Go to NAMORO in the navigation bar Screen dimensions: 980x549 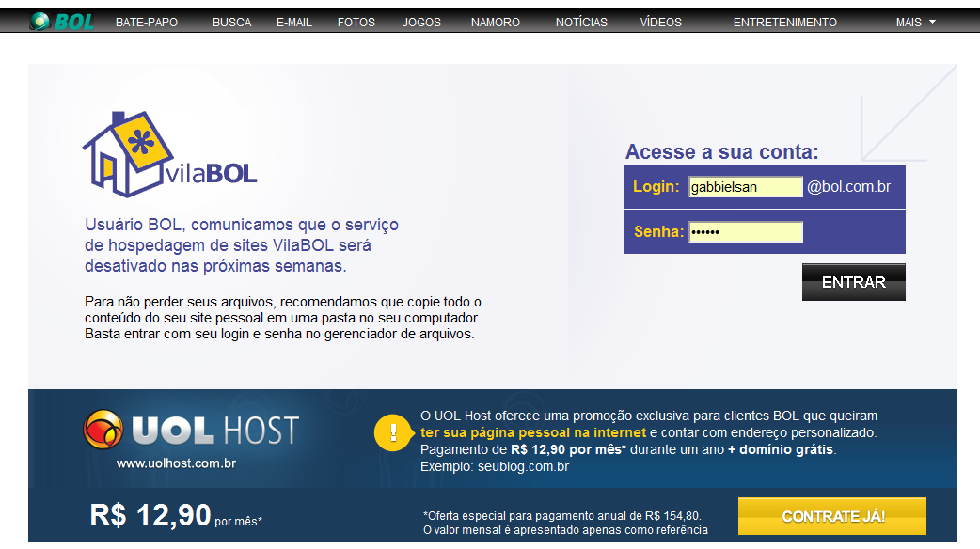(496, 23)
